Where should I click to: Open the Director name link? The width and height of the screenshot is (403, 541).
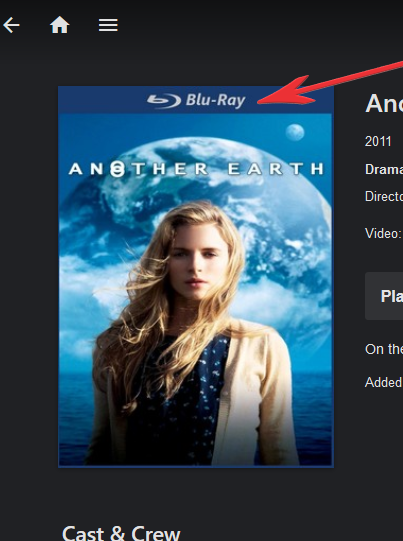384,196
